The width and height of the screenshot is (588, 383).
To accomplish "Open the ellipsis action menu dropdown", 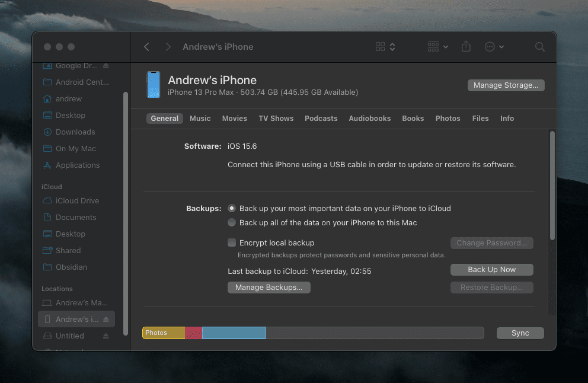I will coord(494,47).
